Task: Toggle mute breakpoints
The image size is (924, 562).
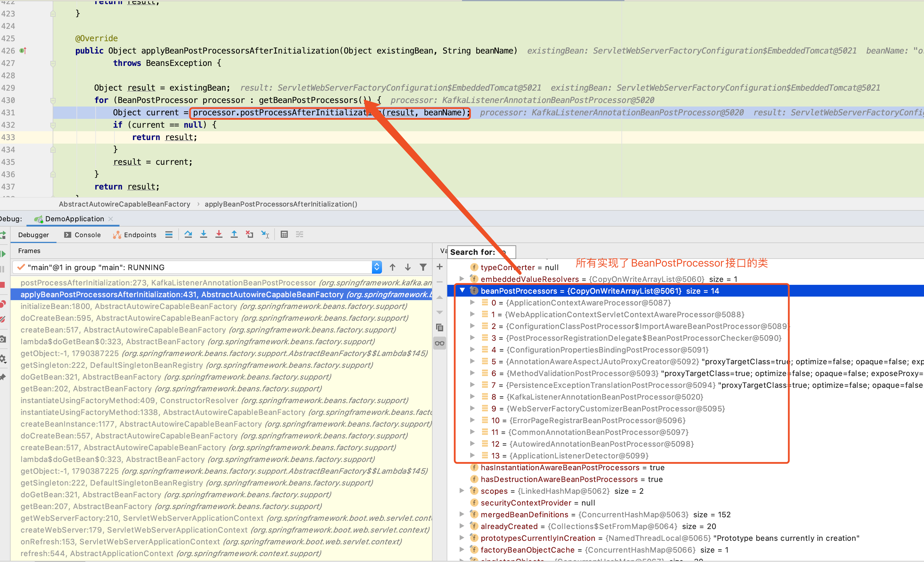Action: pos(3,318)
